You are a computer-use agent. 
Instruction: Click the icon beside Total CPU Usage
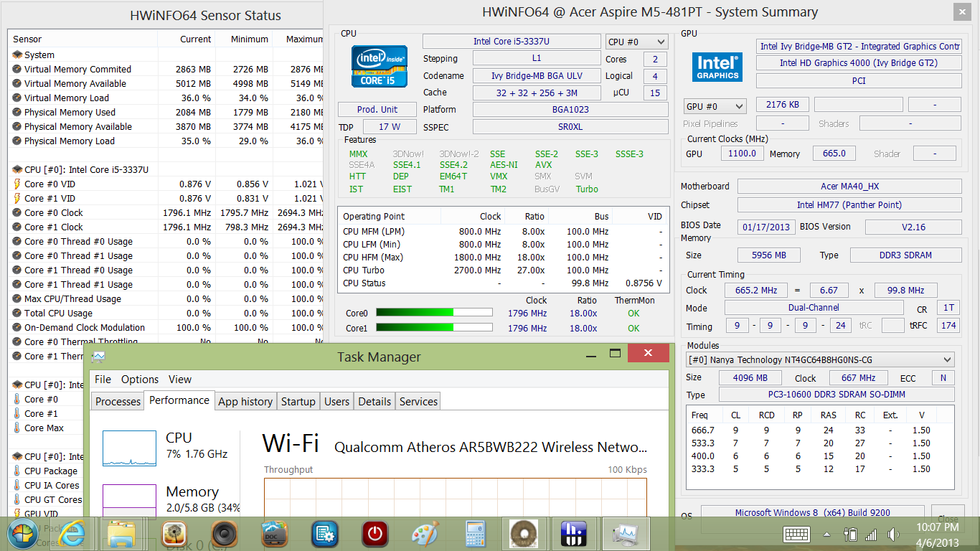point(17,313)
